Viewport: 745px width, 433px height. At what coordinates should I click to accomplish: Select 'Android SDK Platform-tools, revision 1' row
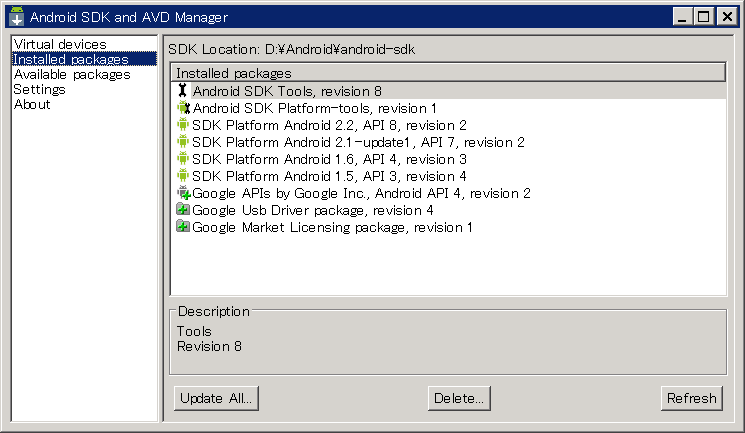(x=449, y=108)
